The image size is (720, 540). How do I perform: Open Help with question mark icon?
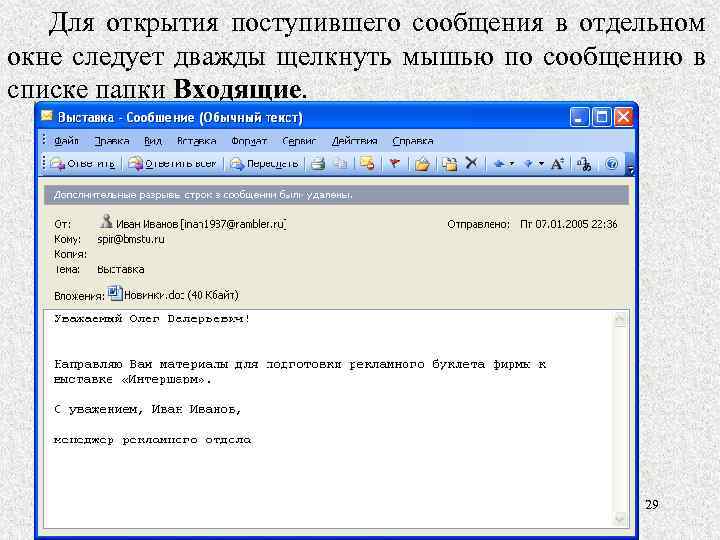tap(612, 163)
